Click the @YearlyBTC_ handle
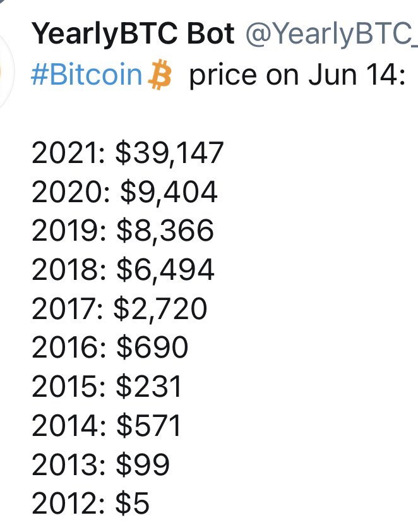Viewport: 418px width, 532px height. coord(331,34)
